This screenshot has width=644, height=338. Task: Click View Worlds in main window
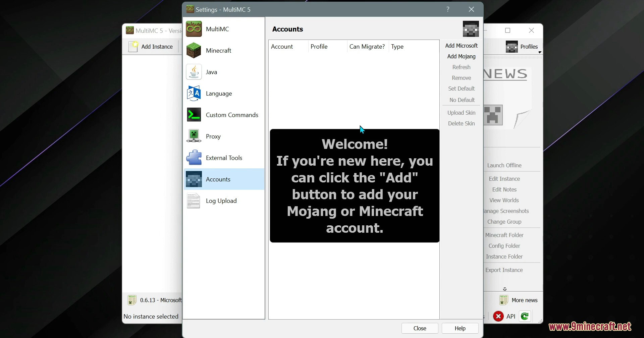[x=504, y=200]
